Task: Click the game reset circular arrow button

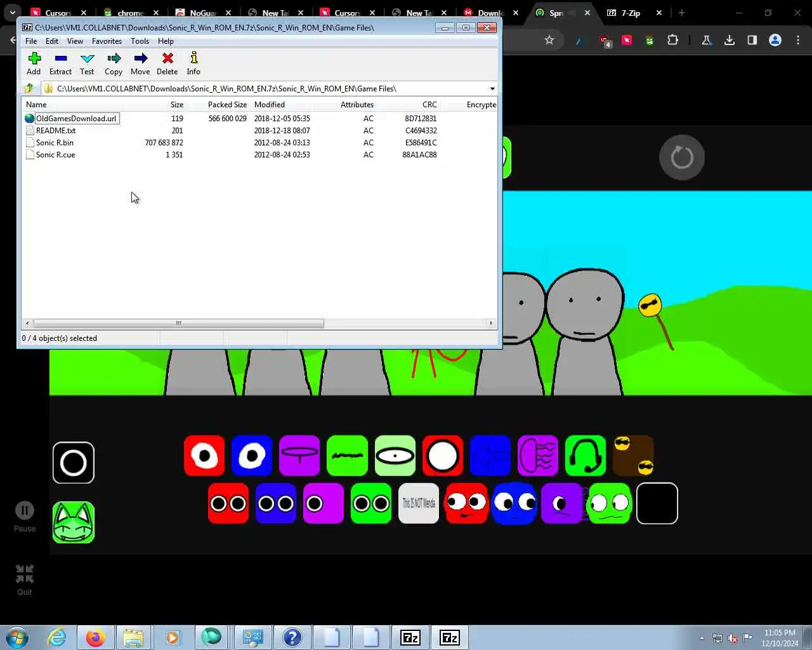Action: 682,157
